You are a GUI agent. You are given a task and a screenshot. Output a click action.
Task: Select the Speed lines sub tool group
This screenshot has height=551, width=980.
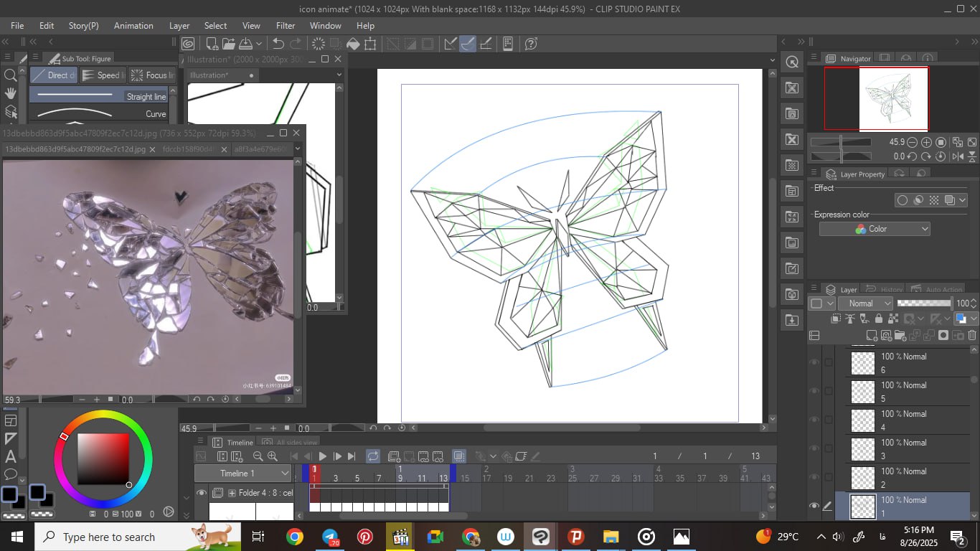tap(103, 75)
